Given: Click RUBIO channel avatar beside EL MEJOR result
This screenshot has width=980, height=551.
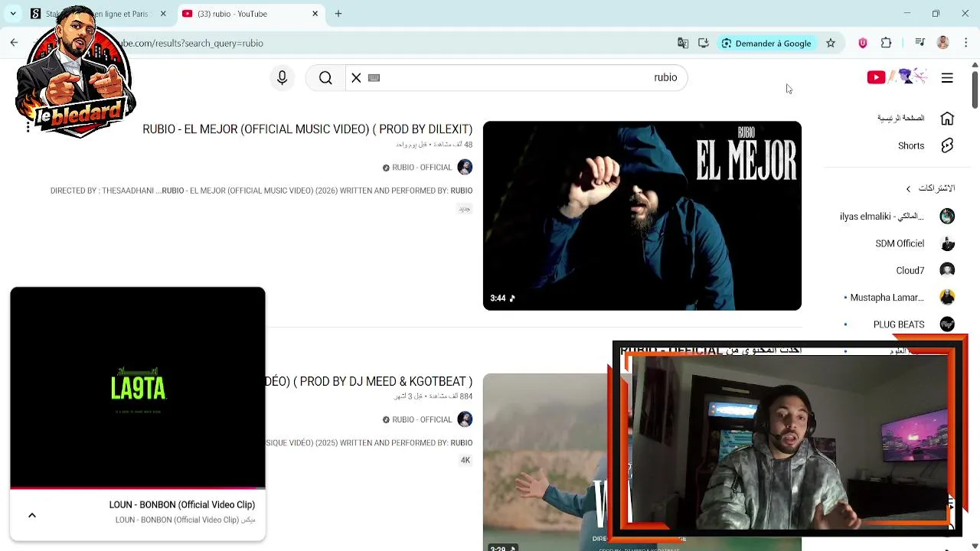Looking at the screenshot, I should coord(465,167).
